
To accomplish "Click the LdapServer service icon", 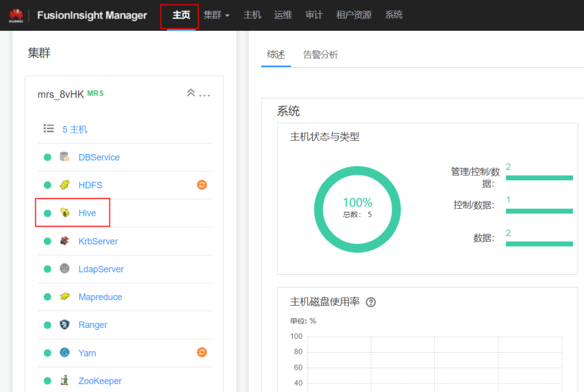I will click(64, 268).
